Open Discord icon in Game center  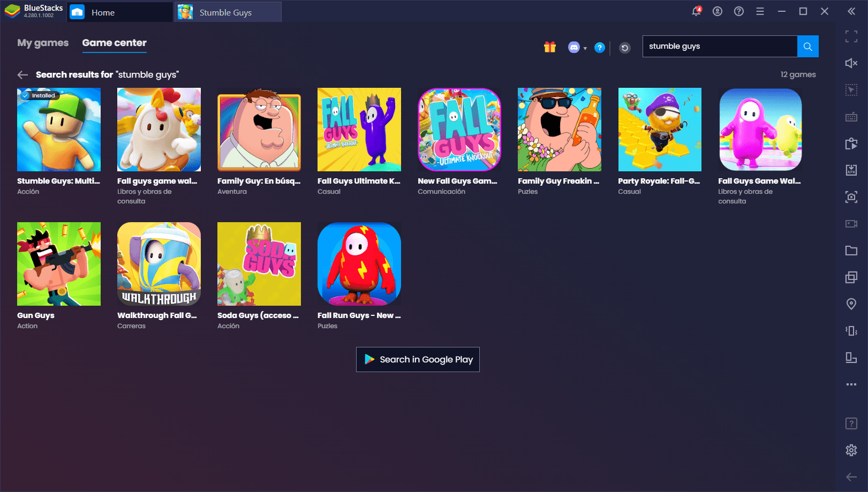pos(573,48)
